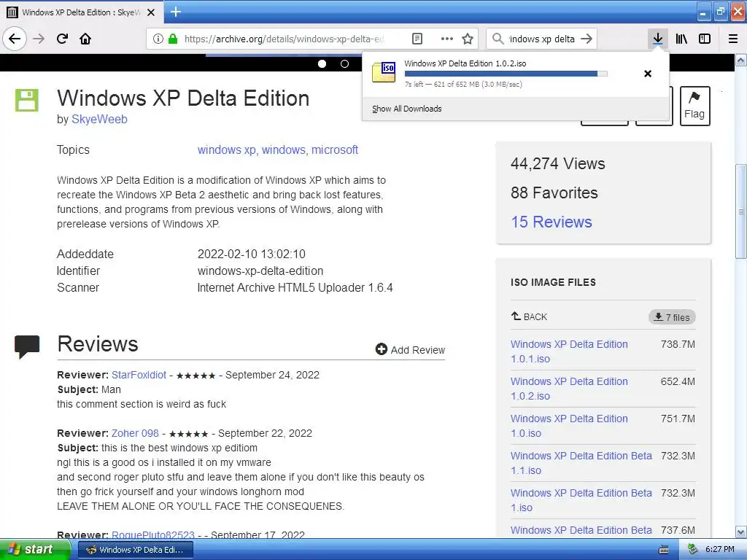Download Windows XP Delta Edition 1.0.iso

[569, 426]
